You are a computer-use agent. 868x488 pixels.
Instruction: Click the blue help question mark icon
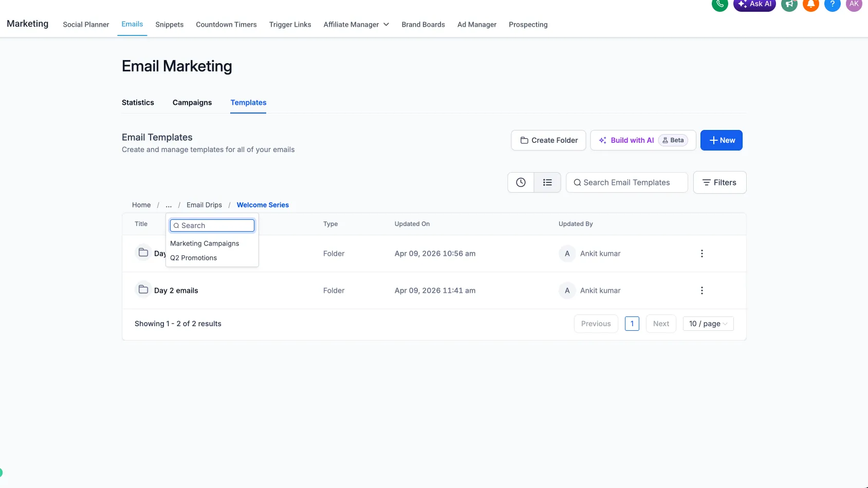[832, 5]
